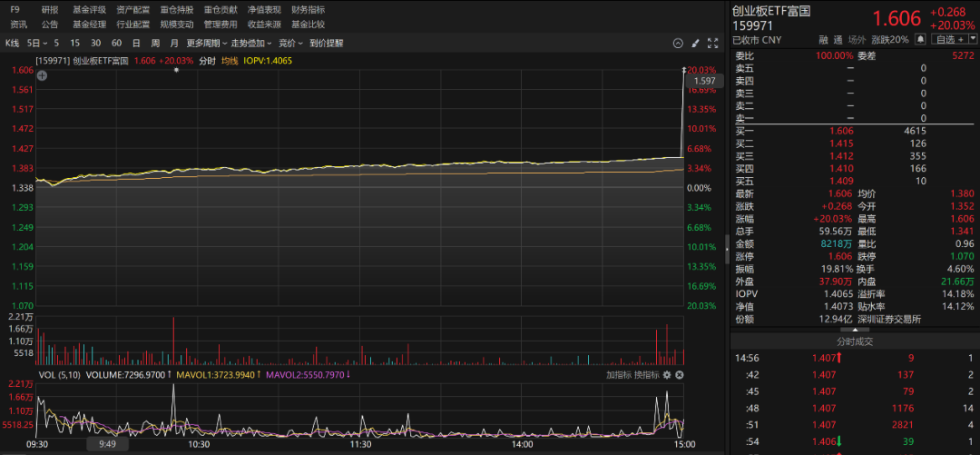The width and height of the screenshot is (980, 455).
Task: Open the 基金比较 menu item
Action: (x=309, y=25)
